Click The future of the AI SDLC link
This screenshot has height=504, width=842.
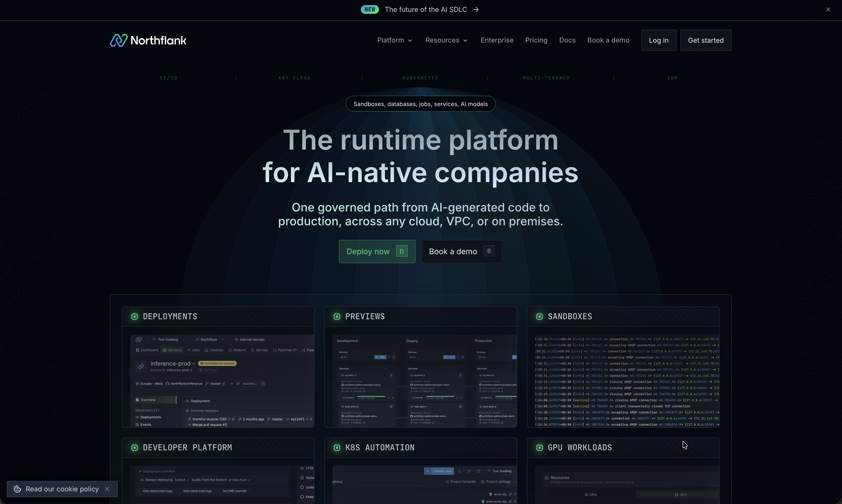coord(426,9)
